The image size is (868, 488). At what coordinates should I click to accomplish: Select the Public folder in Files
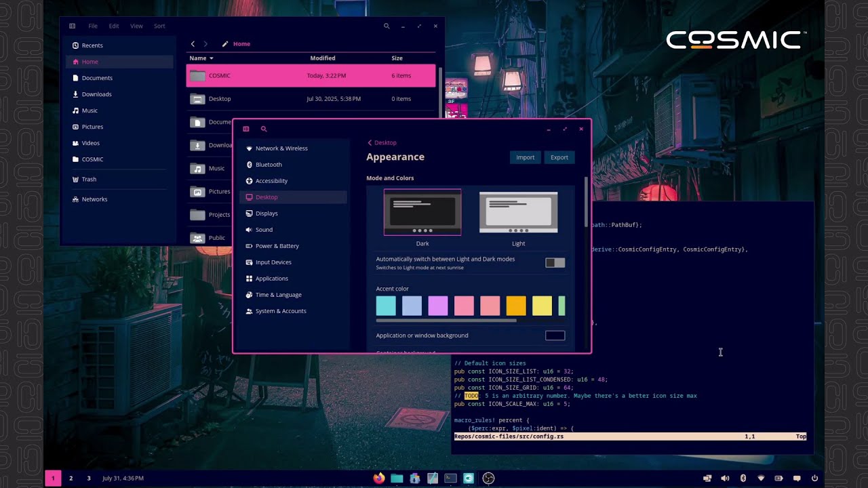[x=209, y=238]
